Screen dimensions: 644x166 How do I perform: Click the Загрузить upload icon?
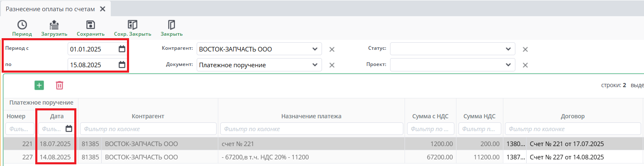(x=54, y=25)
